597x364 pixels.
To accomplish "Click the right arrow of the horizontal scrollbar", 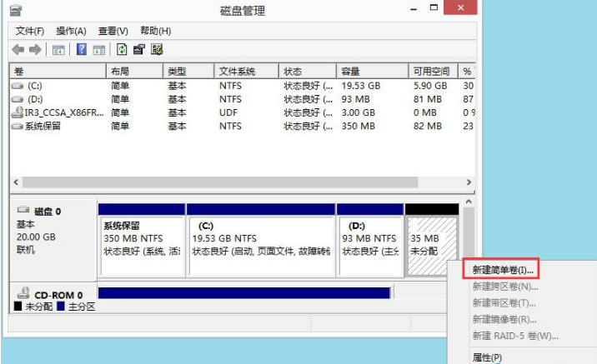I will pos(469,182).
